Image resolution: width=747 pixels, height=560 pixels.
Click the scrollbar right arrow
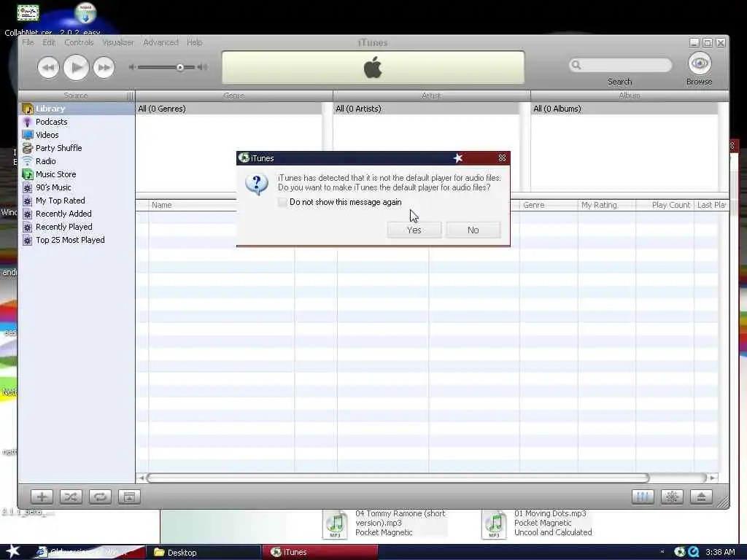click(x=712, y=478)
